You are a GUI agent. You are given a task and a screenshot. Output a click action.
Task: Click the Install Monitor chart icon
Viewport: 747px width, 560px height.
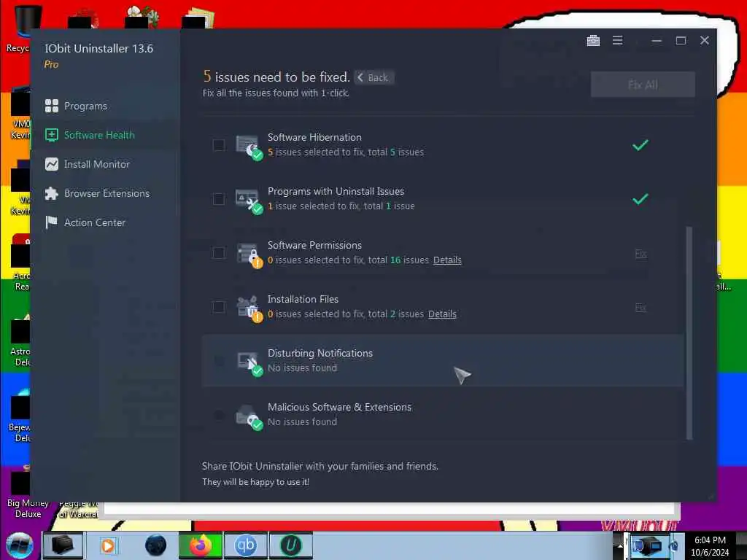click(x=52, y=164)
